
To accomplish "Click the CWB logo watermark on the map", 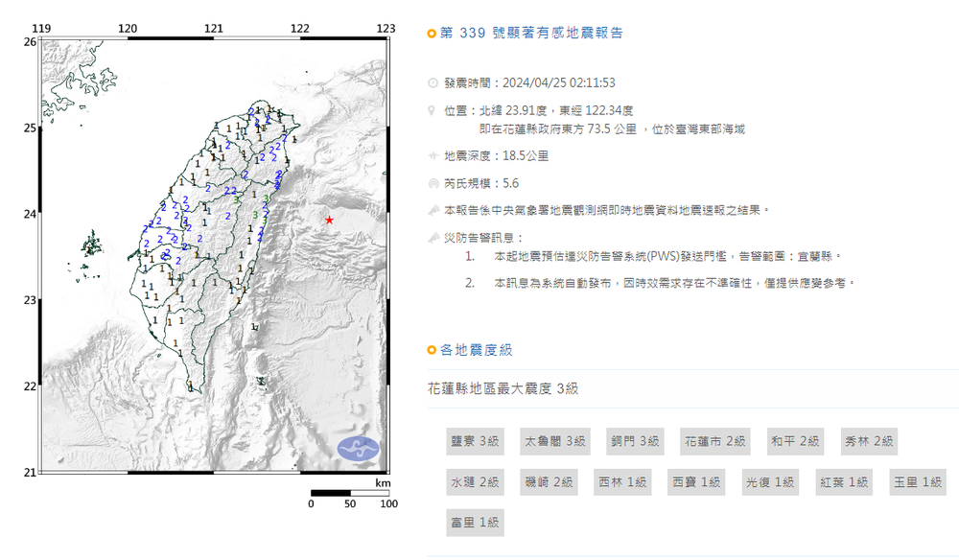I will click(361, 446).
